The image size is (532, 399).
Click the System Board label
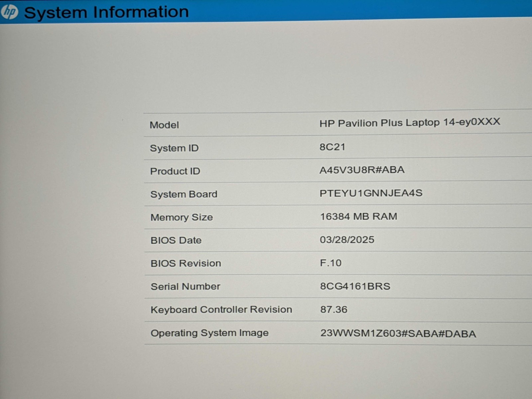pyautogui.click(x=184, y=194)
